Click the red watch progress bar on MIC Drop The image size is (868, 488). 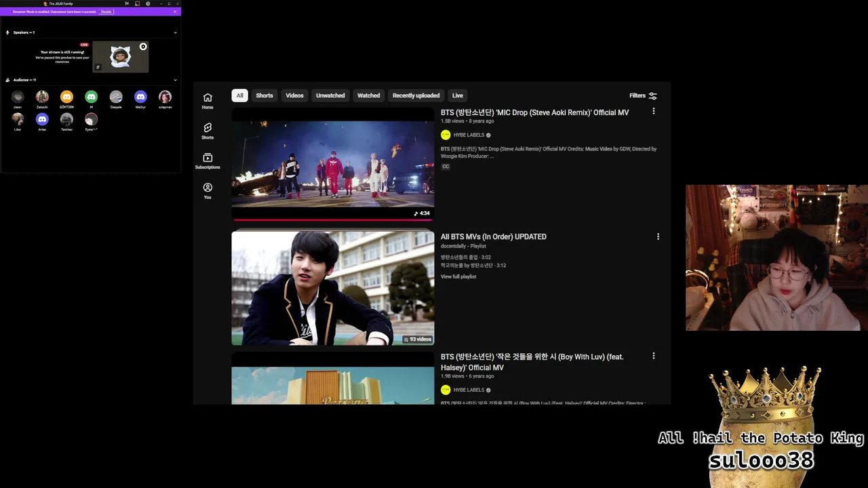point(333,220)
